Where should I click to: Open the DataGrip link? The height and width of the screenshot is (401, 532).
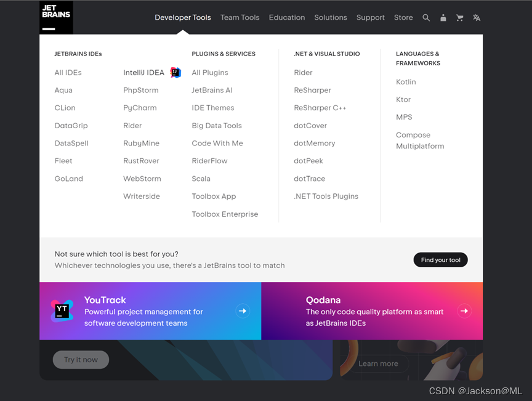pos(71,126)
